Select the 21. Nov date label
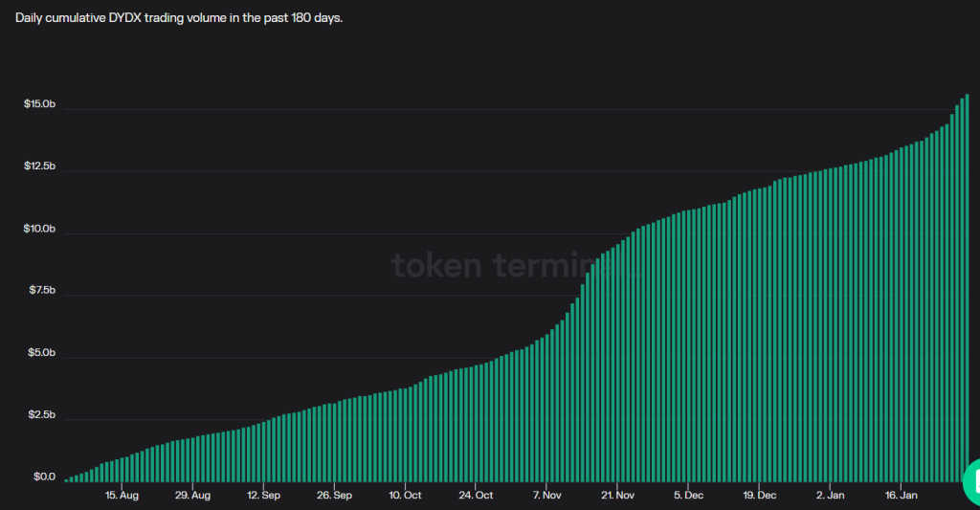 617,495
